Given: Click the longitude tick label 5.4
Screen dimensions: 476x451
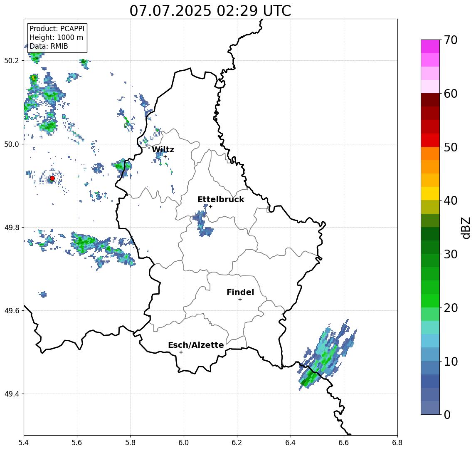Looking at the screenshot, I should 24,443.
